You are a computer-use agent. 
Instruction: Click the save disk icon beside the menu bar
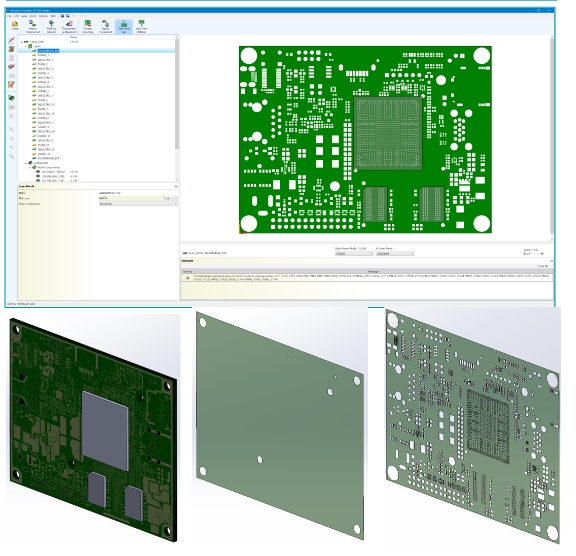63,16
